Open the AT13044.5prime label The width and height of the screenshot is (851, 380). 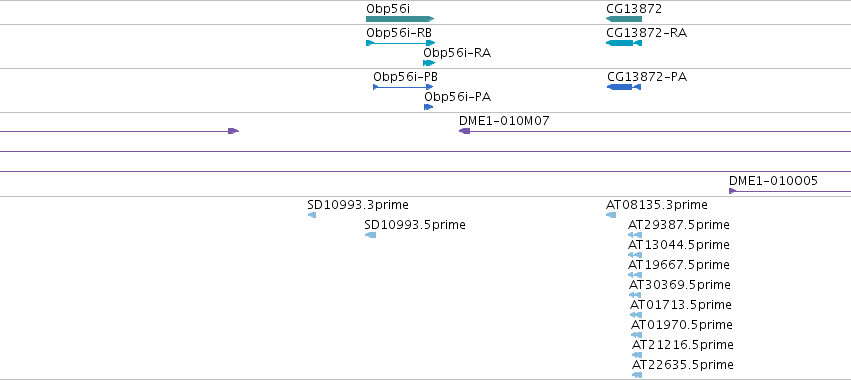point(678,245)
